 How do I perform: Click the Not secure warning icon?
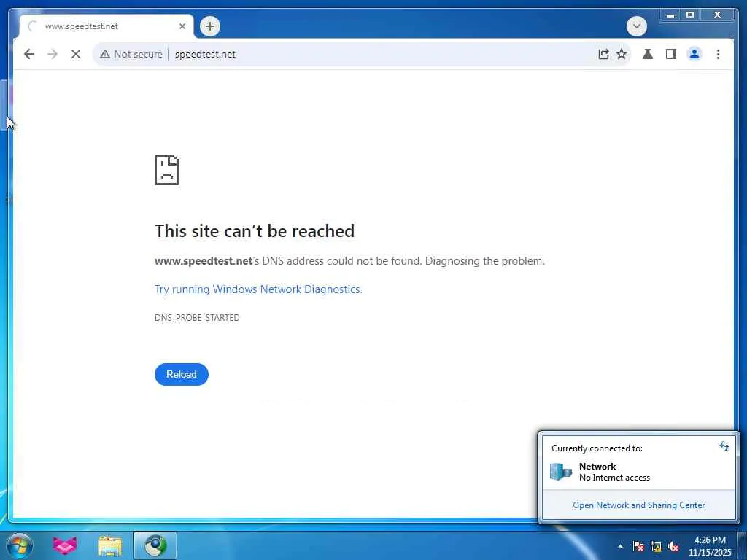point(105,54)
